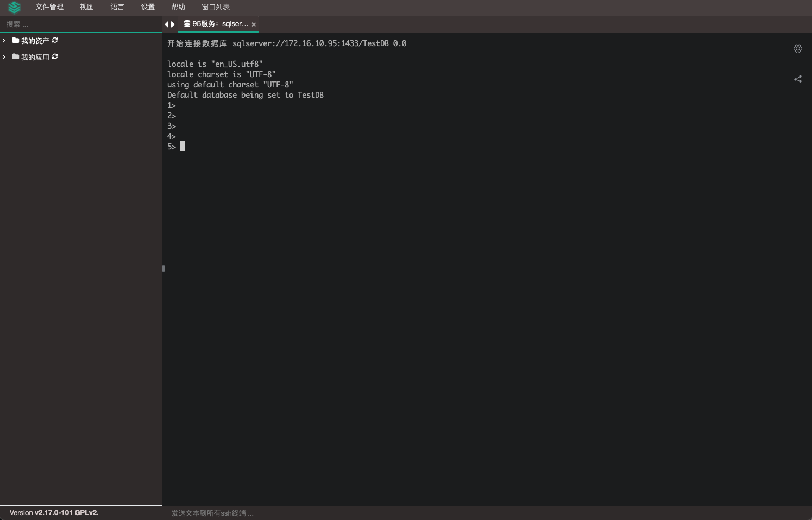The image size is (812, 520).
Task: Click the sidebar splitter handle
Action: (x=163, y=269)
